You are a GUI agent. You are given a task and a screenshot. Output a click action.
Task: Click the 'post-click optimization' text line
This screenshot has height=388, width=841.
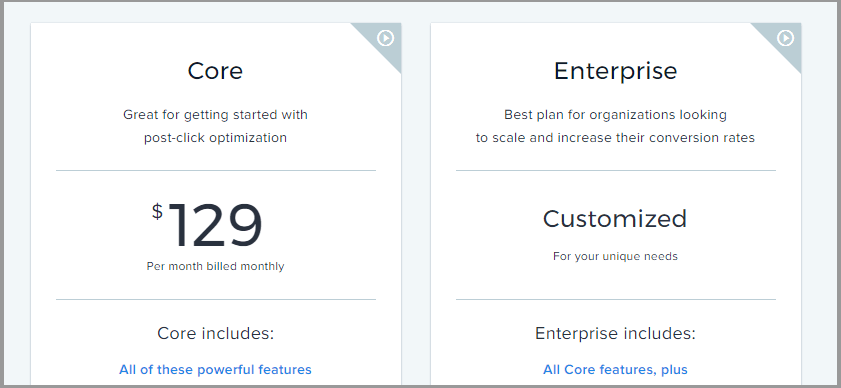coord(215,138)
